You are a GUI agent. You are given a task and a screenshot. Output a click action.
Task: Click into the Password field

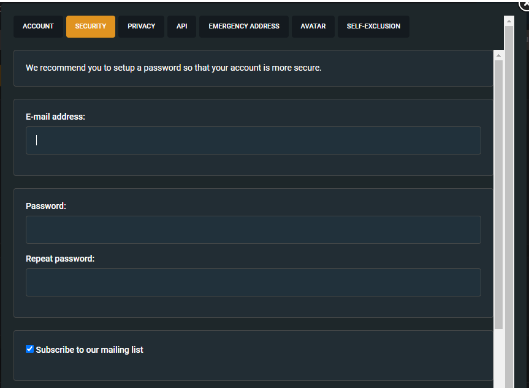pos(253,230)
